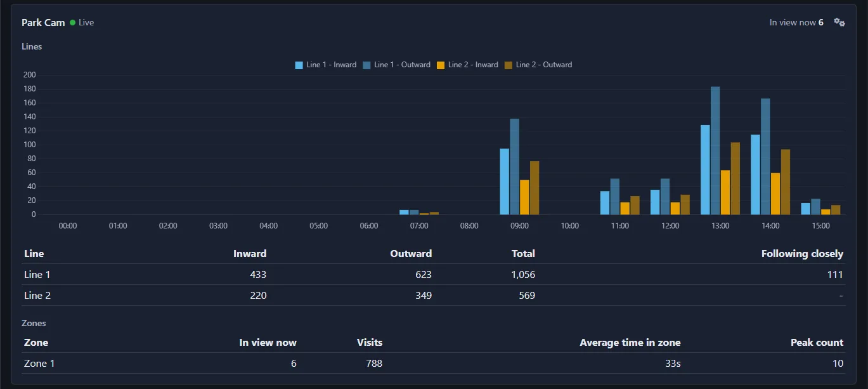Click the Inward column header
Viewport: 868px width, 389px height.
tap(250, 254)
